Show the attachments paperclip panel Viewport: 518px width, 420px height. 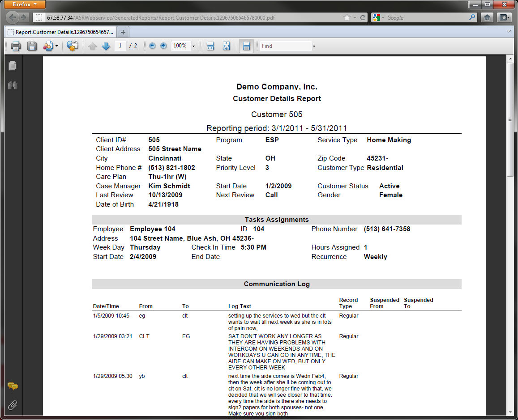point(13,405)
